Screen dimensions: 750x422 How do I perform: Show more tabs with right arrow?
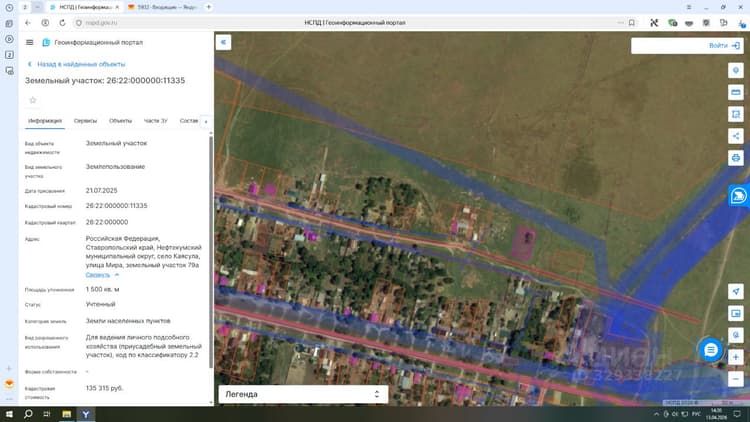click(x=206, y=122)
